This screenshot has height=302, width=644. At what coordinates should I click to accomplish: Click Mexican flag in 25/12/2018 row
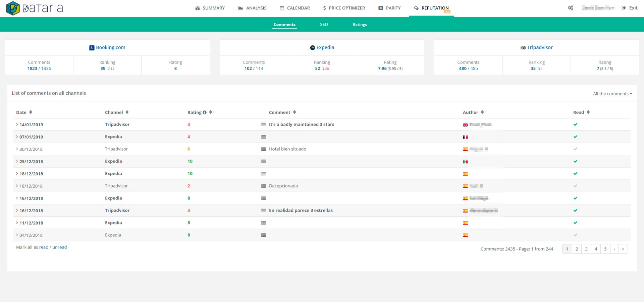pyautogui.click(x=465, y=162)
